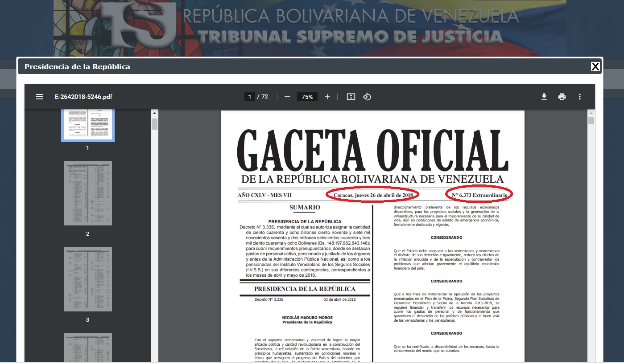624x364 pixels.
Task: Select page 1 thumbnail
Action: [87, 125]
